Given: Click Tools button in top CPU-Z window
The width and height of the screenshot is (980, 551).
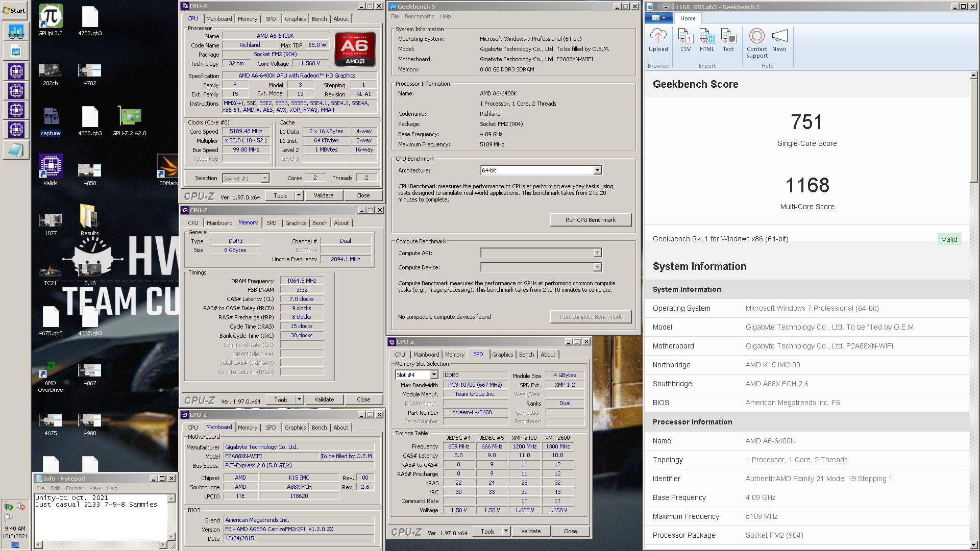Looking at the screenshot, I should click(280, 195).
